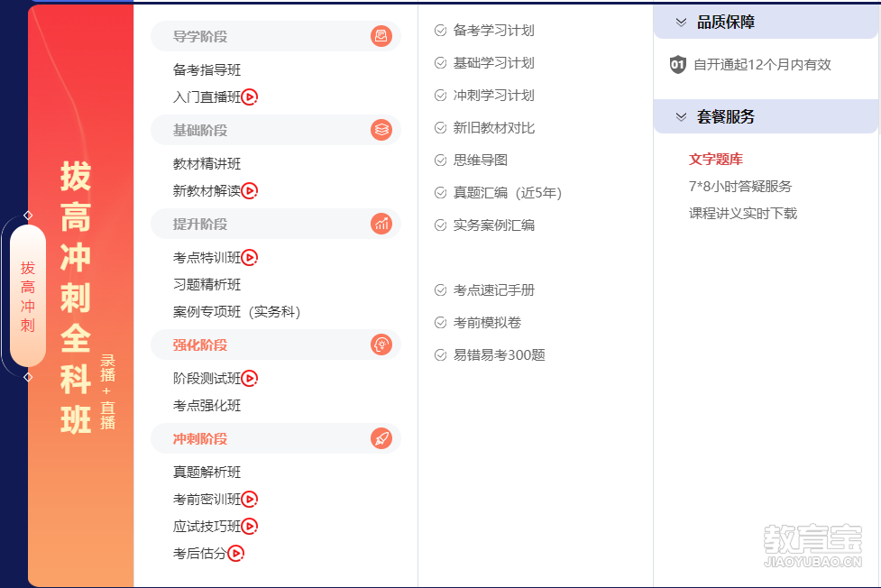
Task: Click the live icon beside 考点特训班
Action: [x=250, y=258]
